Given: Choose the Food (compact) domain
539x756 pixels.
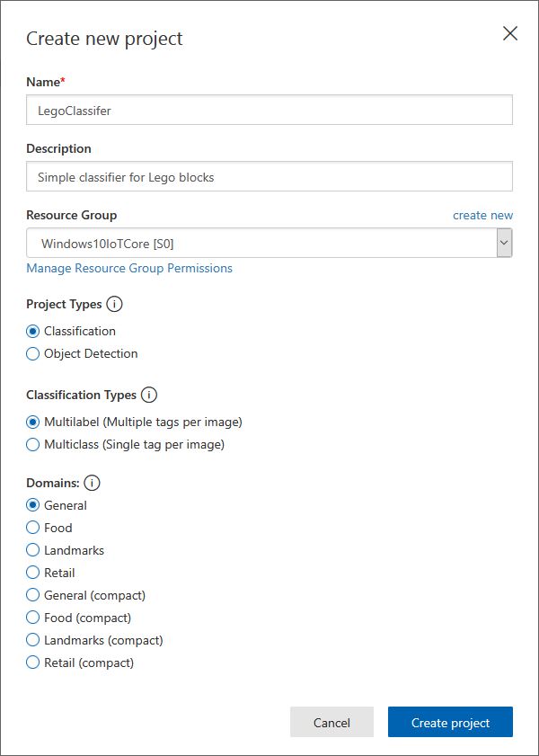Looking at the screenshot, I should (x=33, y=618).
